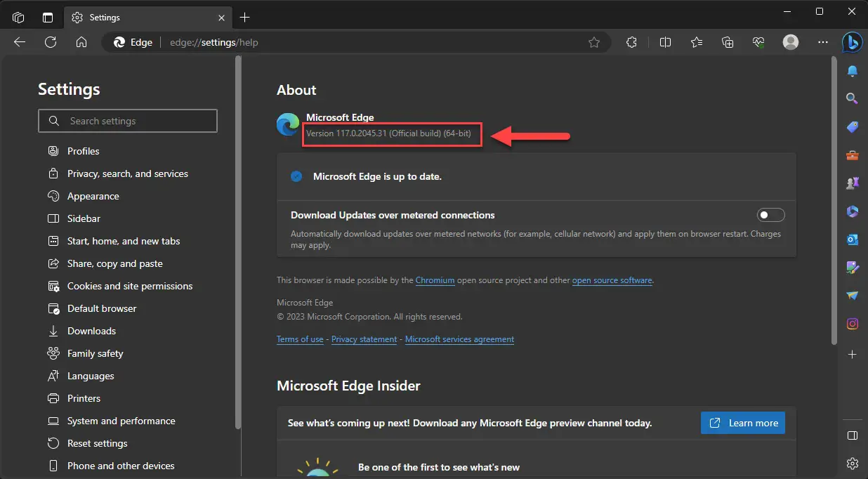
Task: Go back using the back arrow
Action: pos(20,42)
